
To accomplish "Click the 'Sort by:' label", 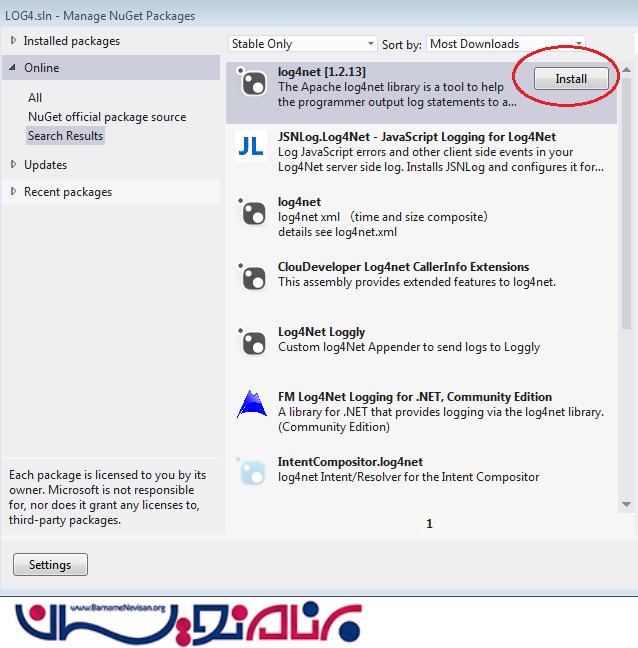I will coord(401,45).
